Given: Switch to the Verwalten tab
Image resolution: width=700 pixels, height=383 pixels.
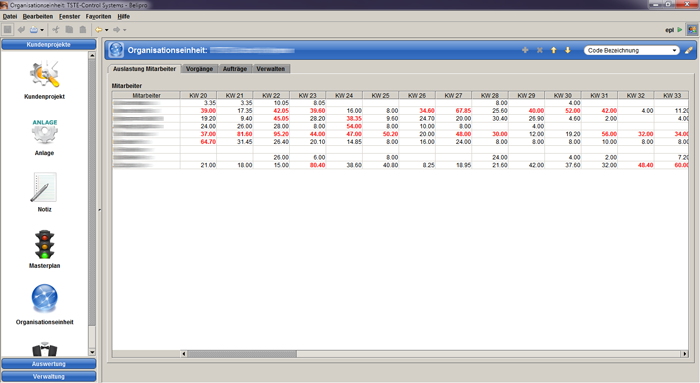Looking at the screenshot, I should tap(271, 69).
